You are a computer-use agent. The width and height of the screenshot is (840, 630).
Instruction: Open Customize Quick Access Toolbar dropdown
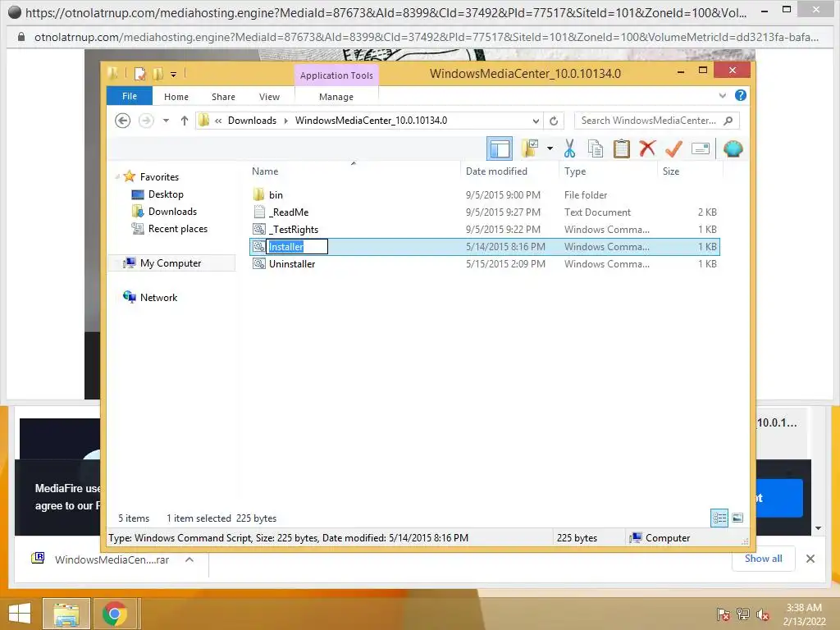174,75
